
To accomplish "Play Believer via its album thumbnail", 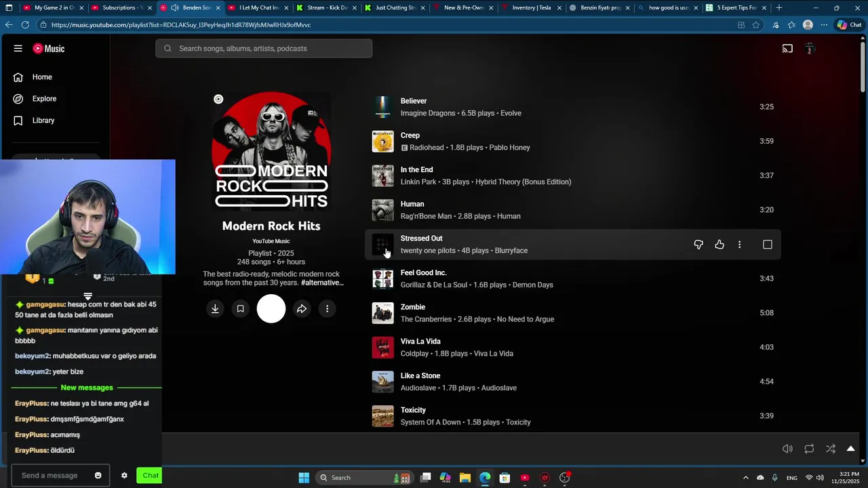I will pos(382,107).
